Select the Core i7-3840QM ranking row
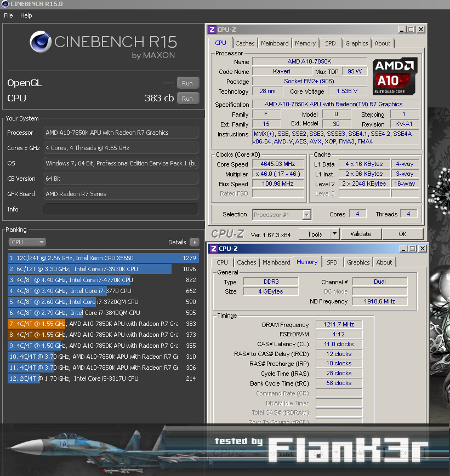 pos(103,313)
